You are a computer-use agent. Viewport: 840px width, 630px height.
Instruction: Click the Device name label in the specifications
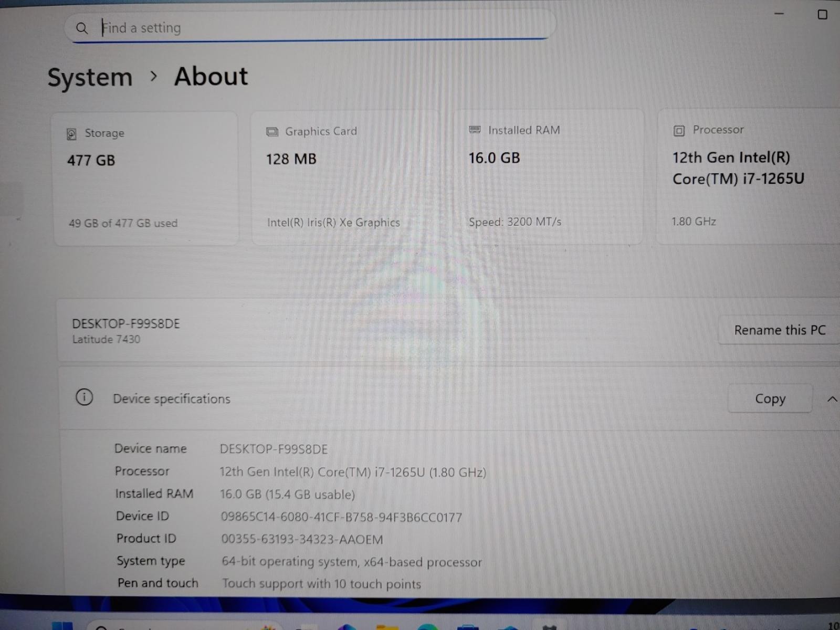(151, 449)
